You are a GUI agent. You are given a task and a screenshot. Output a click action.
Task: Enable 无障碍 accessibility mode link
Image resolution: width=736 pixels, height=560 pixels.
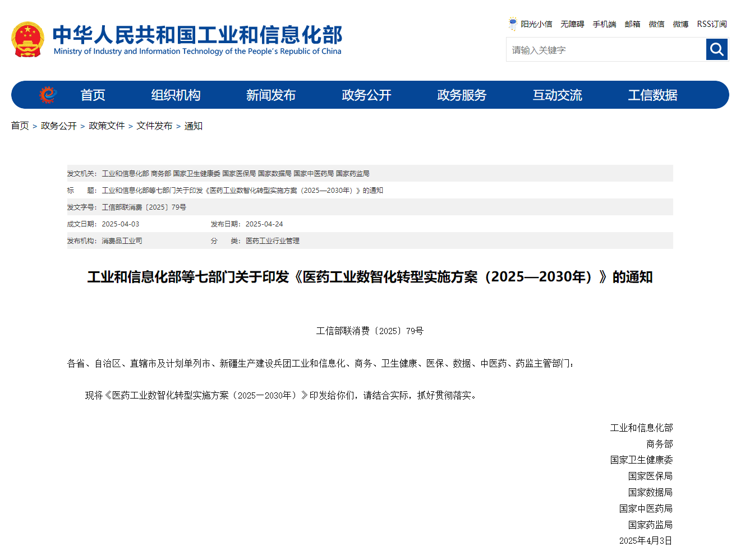(x=572, y=24)
